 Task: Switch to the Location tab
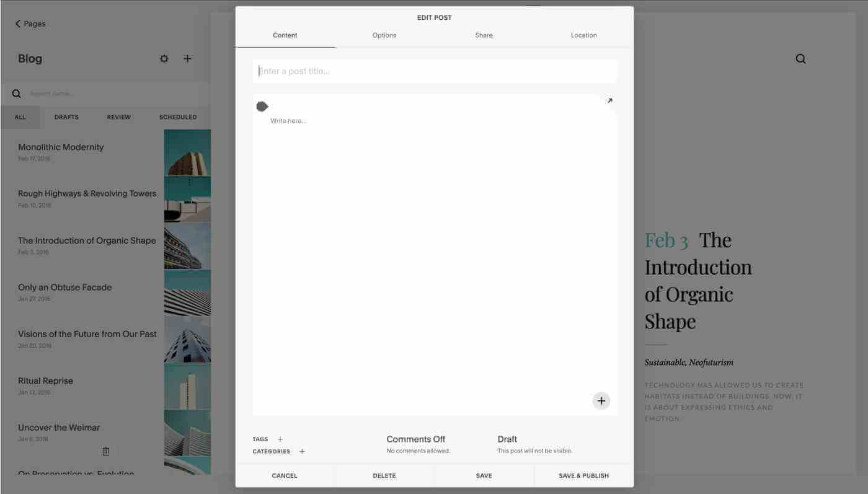tap(583, 35)
